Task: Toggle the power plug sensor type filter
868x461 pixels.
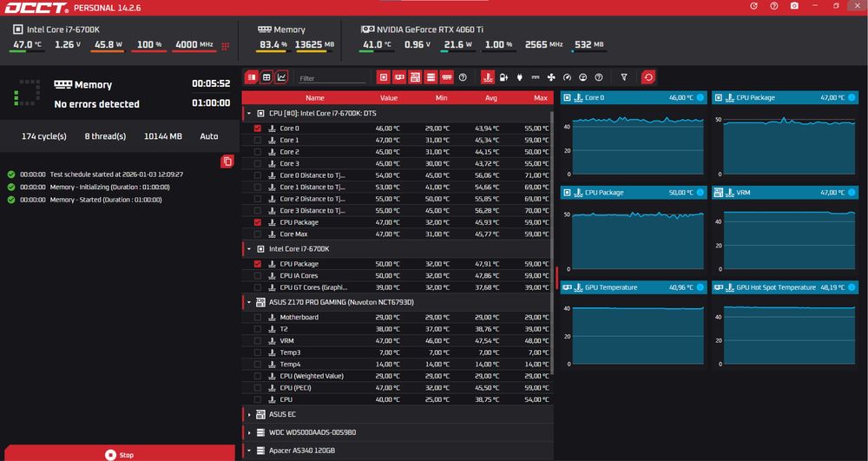Action: [x=519, y=77]
